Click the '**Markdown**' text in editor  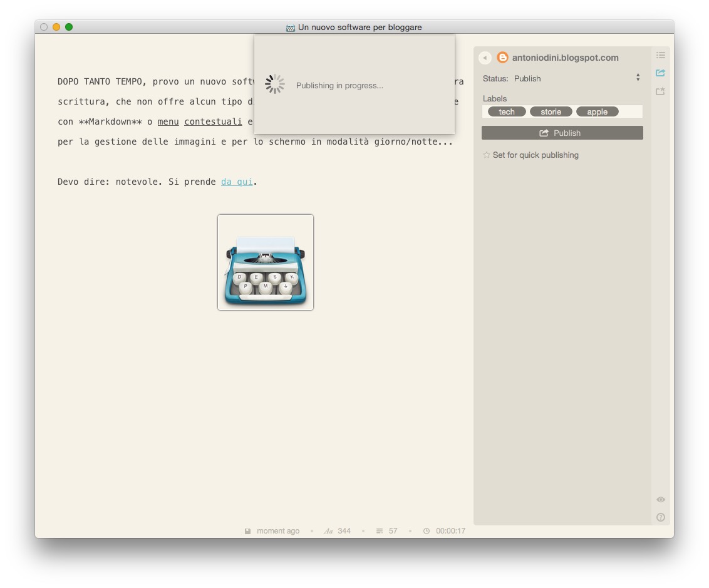[x=110, y=121]
